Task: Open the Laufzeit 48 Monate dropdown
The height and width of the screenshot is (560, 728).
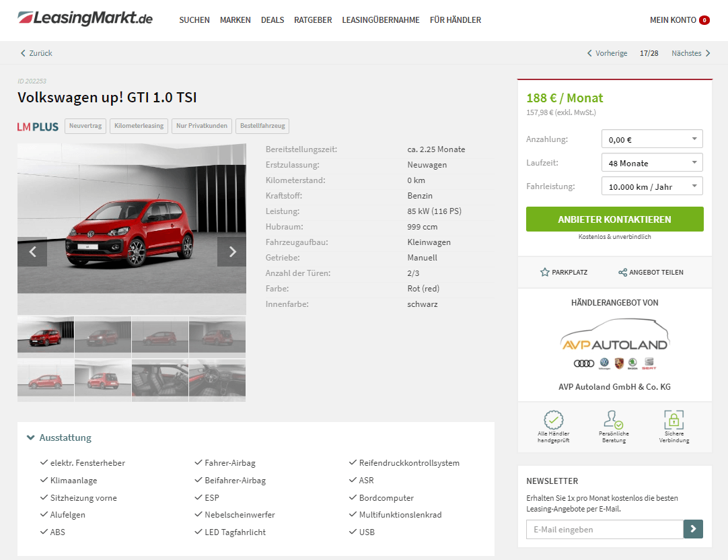Action: click(652, 162)
